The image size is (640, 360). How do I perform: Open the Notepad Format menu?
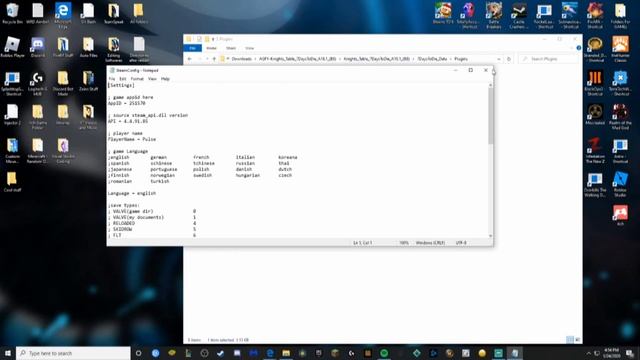[x=137, y=79]
